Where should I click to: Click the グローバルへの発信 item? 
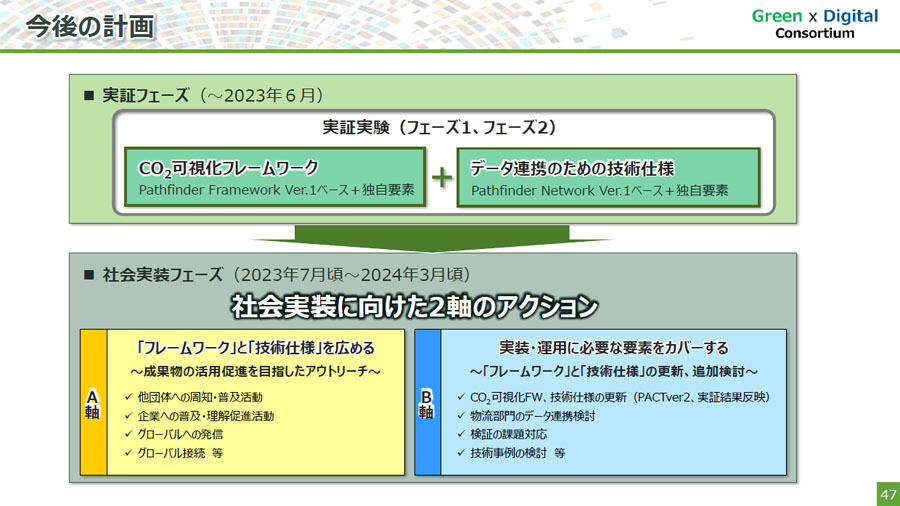(180, 434)
